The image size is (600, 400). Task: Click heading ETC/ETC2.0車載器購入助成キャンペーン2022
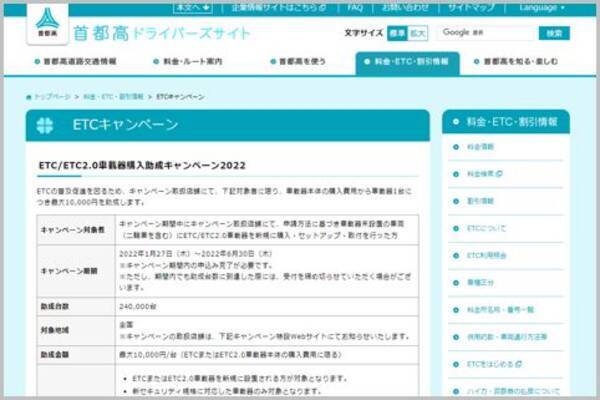pyautogui.click(x=142, y=165)
